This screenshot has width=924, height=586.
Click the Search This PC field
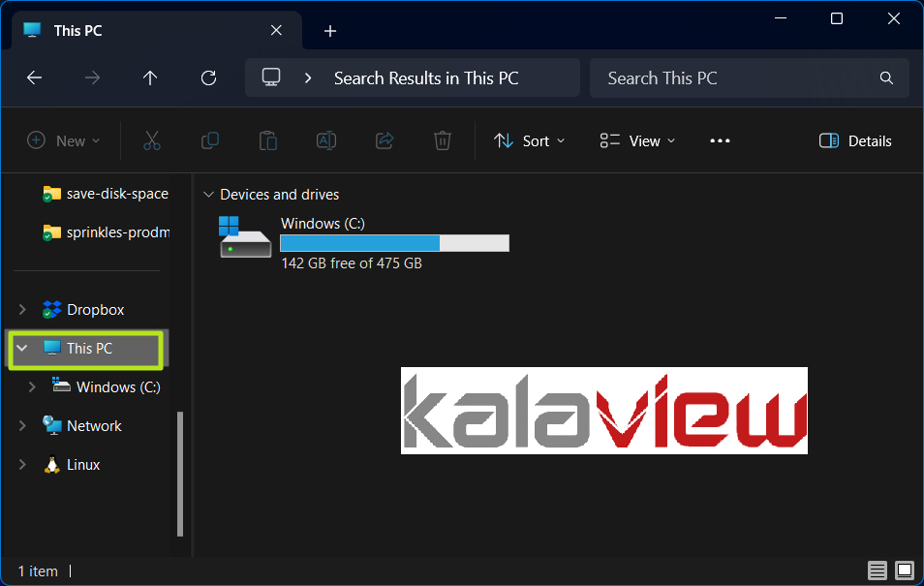(749, 77)
